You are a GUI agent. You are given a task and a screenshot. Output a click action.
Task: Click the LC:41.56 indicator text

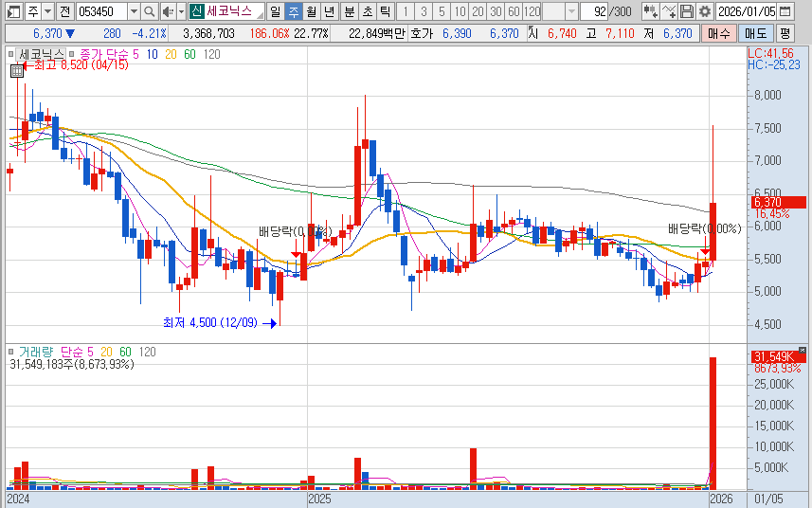[770, 53]
